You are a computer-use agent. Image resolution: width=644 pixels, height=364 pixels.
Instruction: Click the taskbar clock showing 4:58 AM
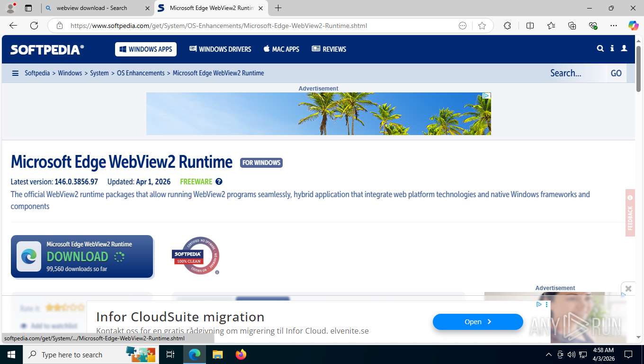(603, 355)
